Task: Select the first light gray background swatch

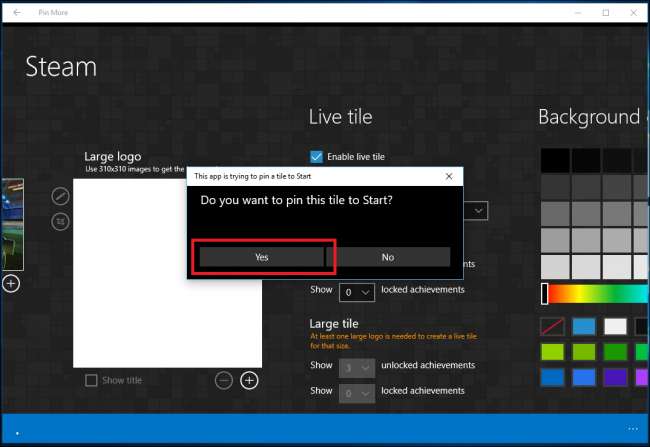Action: (x=555, y=267)
